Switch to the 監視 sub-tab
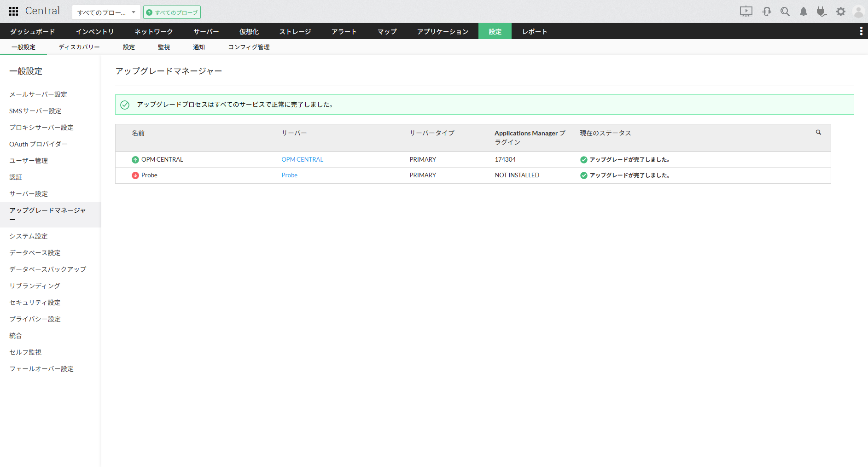The width and height of the screenshot is (868, 467). coord(164,47)
